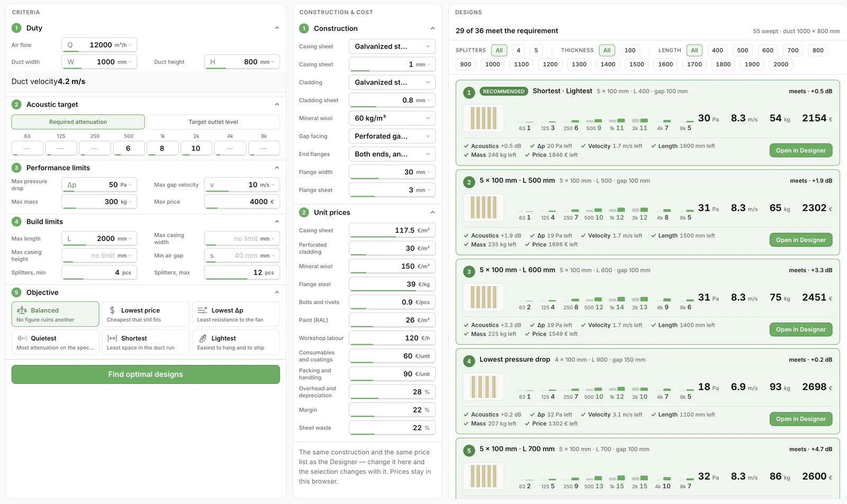
Task: Click the Quietest sound-wave icon
Action: tap(22, 338)
